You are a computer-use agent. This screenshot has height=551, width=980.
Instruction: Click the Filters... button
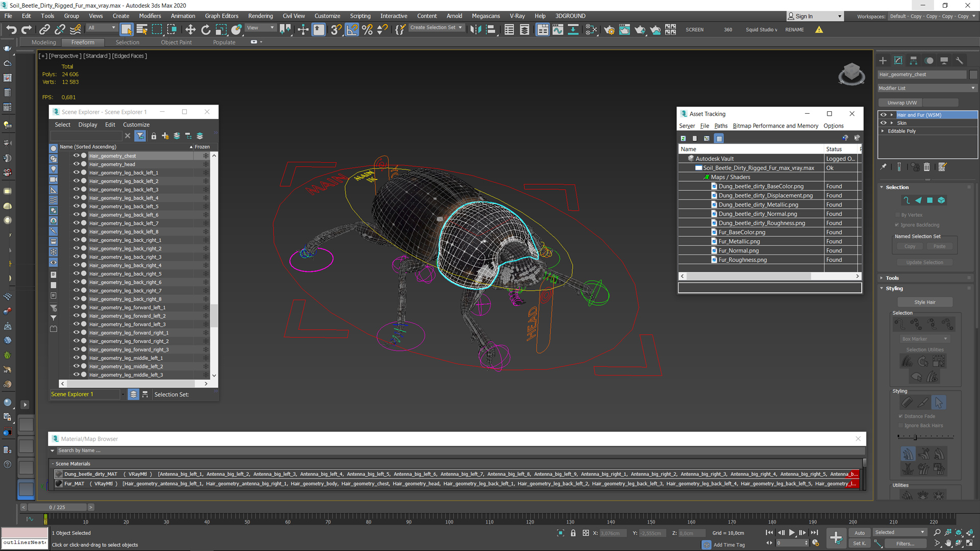(905, 543)
